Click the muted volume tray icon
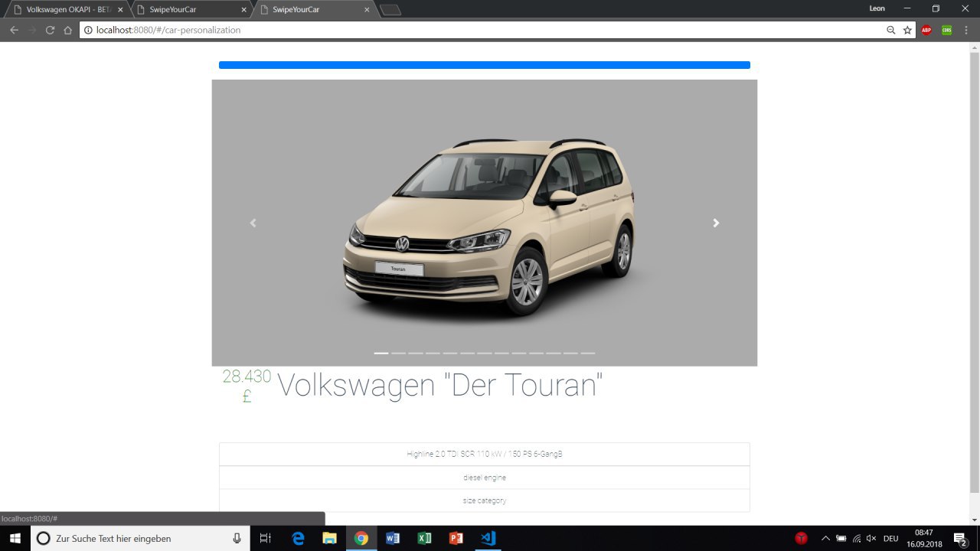980x551 pixels. [871, 538]
